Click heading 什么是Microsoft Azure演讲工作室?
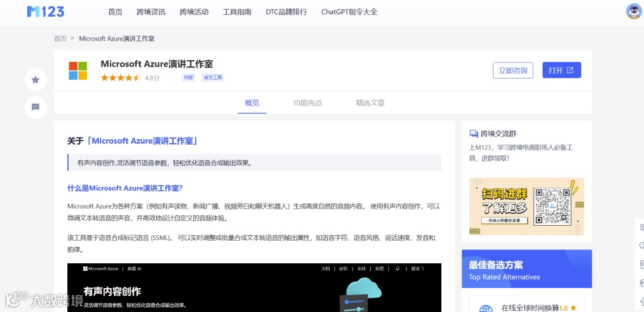644x312 pixels. tap(125, 188)
